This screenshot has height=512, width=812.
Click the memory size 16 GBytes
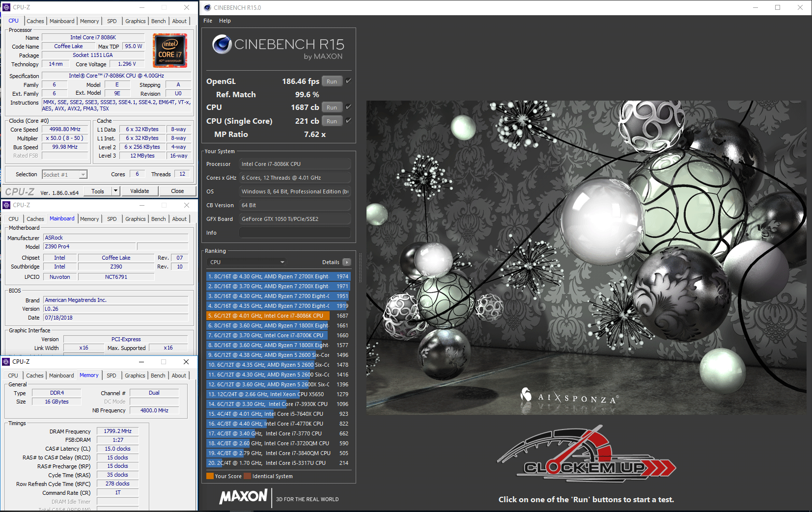tap(57, 402)
